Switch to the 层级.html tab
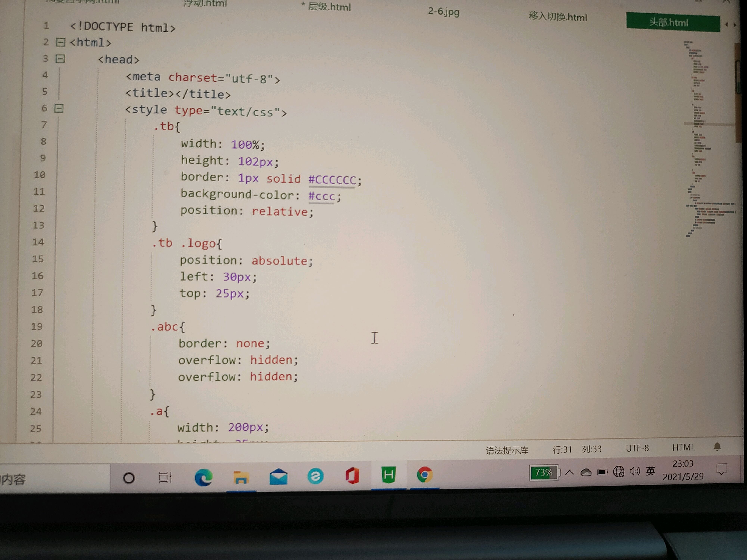 pyautogui.click(x=329, y=7)
